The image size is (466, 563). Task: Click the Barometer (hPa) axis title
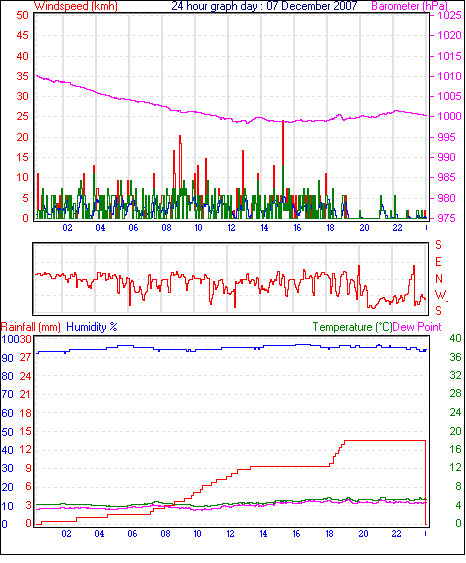click(410, 6)
